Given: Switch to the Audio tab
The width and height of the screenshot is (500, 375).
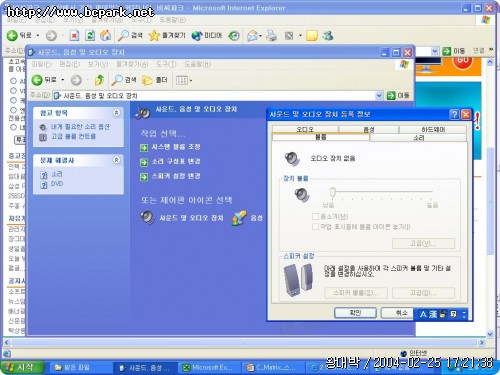Looking at the screenshot, I should (305, 129).
